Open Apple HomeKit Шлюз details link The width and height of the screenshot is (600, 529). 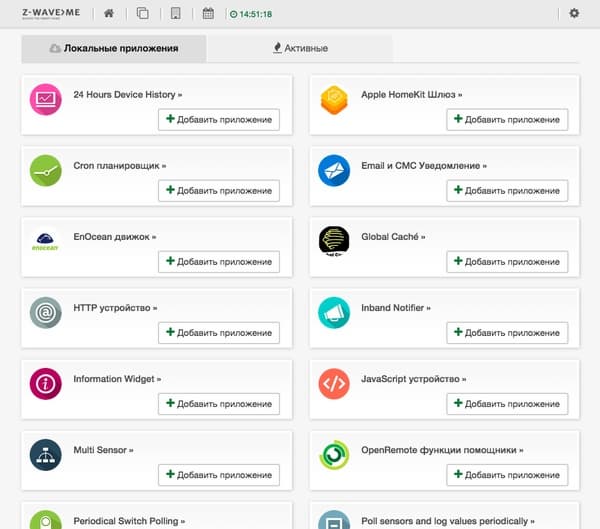point(411,95)
